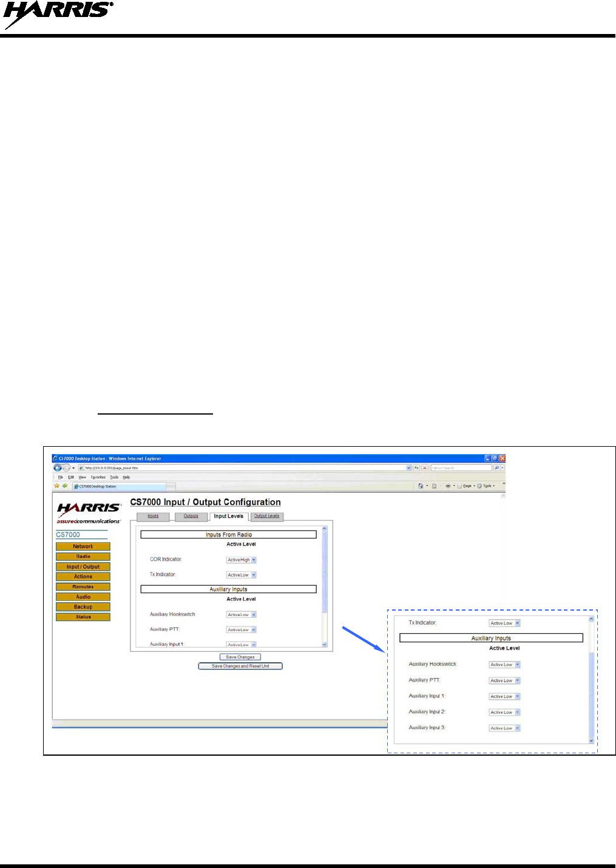The height and width of the screenshot is (868, 616).
Task: Open Tx Indicator dropdown in main form
Action: coord(242,575)
